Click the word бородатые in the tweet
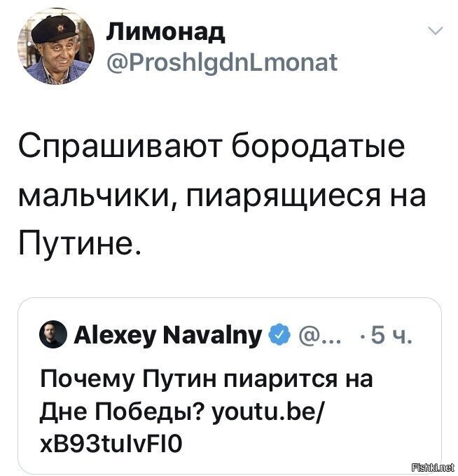The width and height of the screenshot is (458, 476). tap(319, 145)
